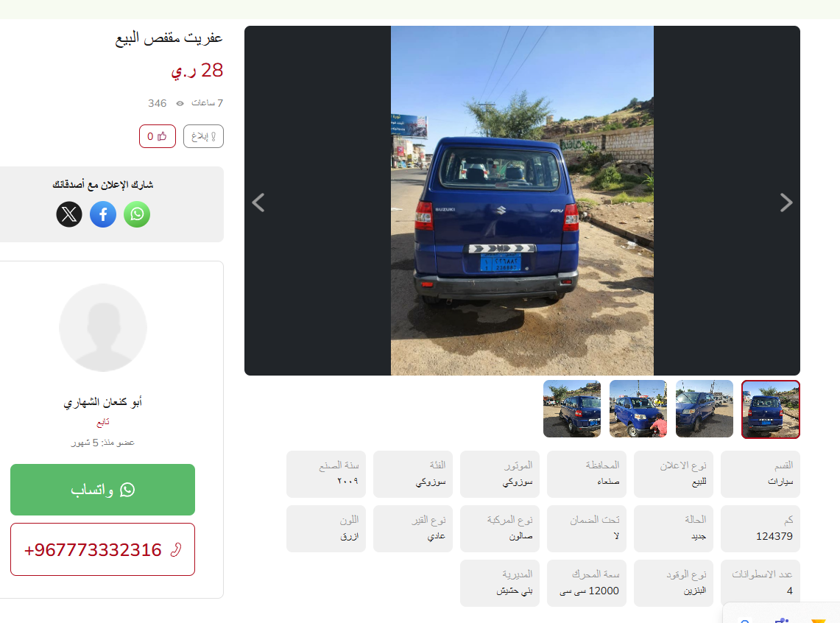The width and height of the screenshot is (840, 623).
Task: Click the views eye icon
Action: [180, 103]
